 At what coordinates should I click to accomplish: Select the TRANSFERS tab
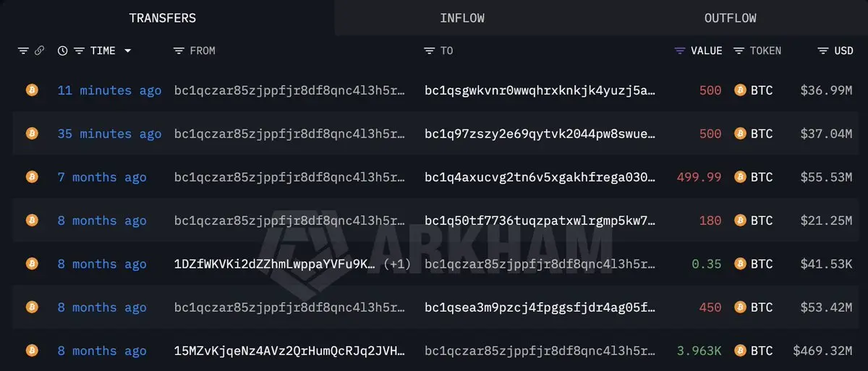pos(163,18)
